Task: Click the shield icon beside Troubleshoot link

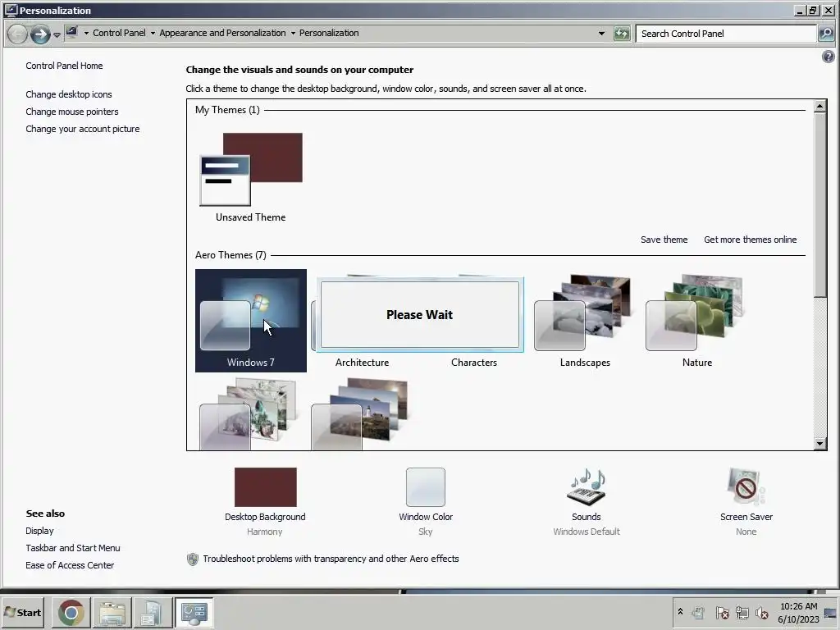Action: pyautogui.click(x=192, y=559)
